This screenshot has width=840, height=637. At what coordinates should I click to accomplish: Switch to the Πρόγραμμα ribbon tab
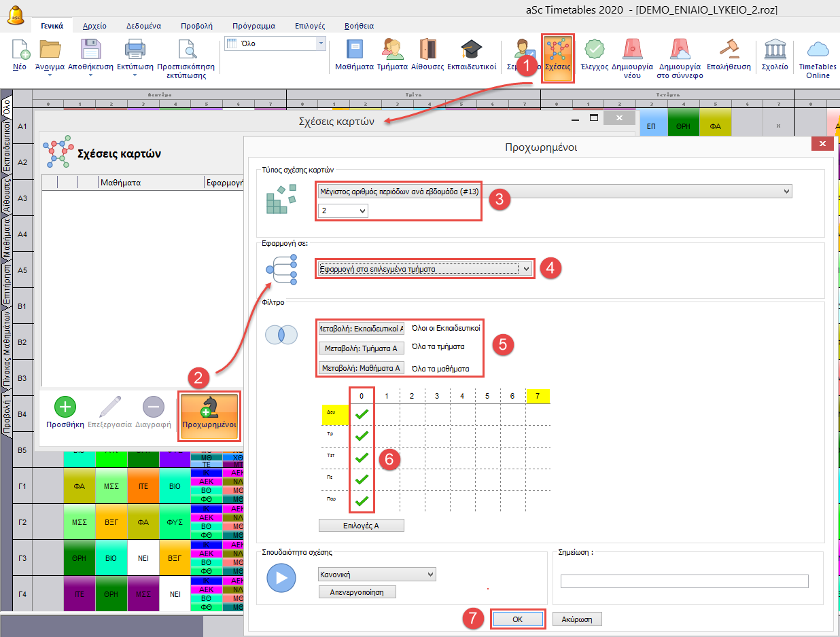click(253, 26)
